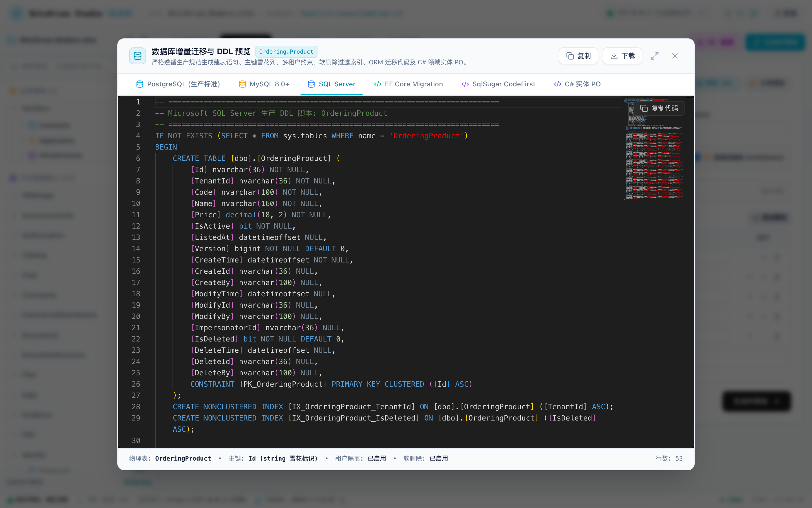Click the [DeleteId] column line

coord(254,362)
